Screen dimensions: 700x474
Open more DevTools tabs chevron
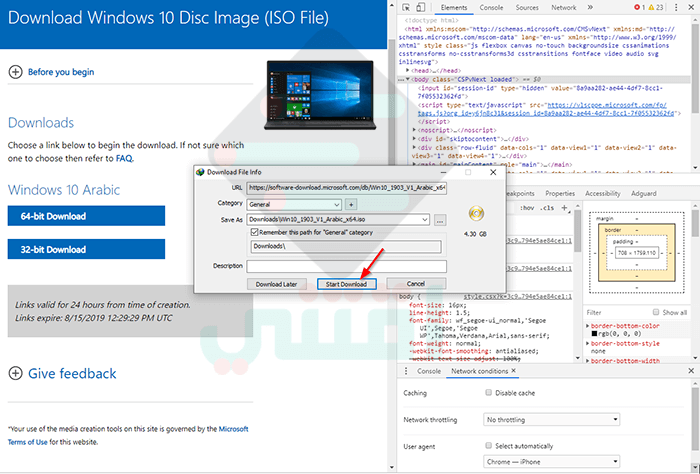(590, 8)
